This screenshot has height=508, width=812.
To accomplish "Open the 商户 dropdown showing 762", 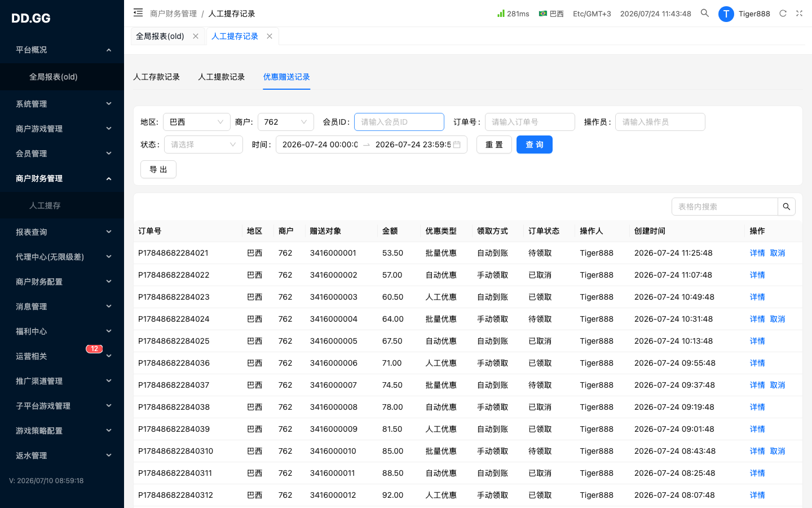I will pyautogui.click(x=286, y=122).
